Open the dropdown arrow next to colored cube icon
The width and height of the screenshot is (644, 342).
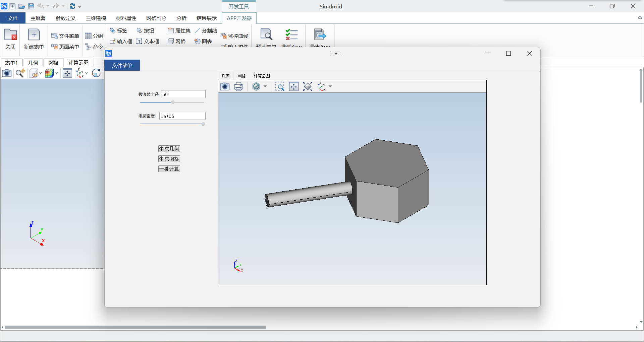click(57, 73)
